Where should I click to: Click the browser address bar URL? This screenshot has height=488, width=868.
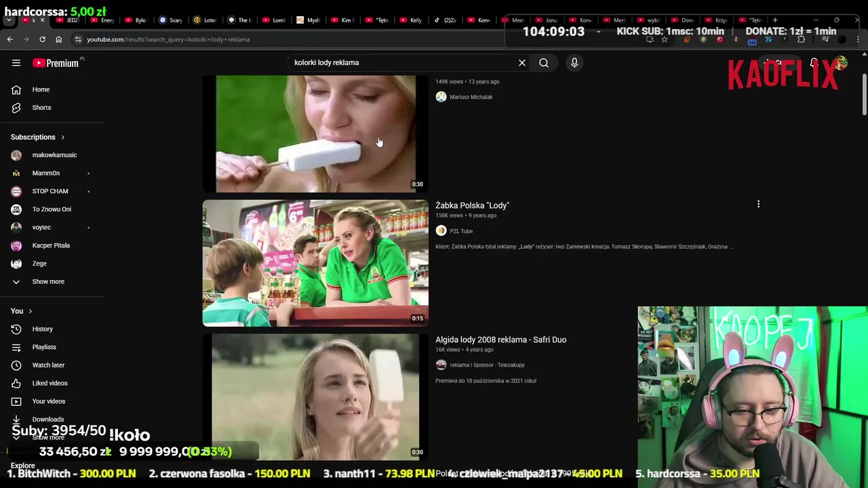click(x=168, y=39)
